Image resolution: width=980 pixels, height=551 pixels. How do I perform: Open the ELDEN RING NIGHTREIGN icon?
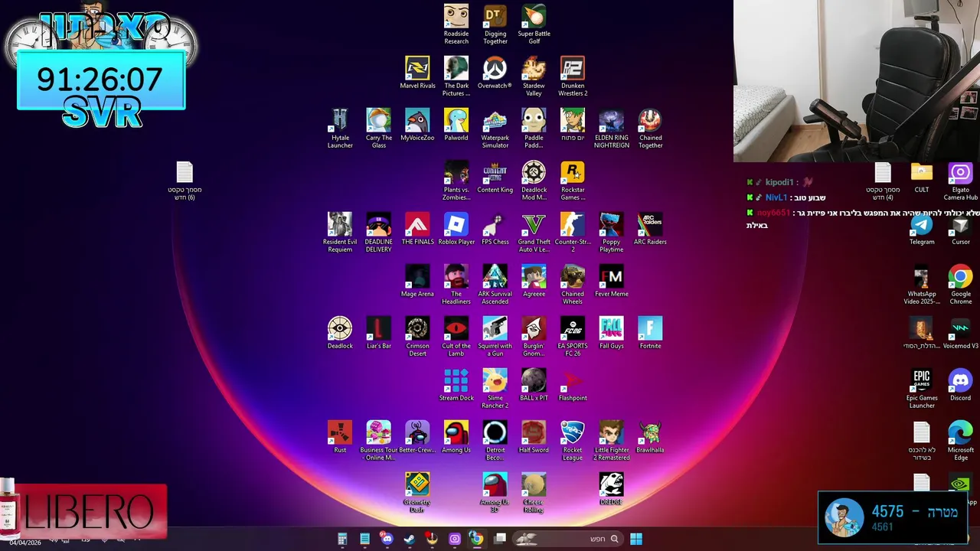click(x=611, y=129)
